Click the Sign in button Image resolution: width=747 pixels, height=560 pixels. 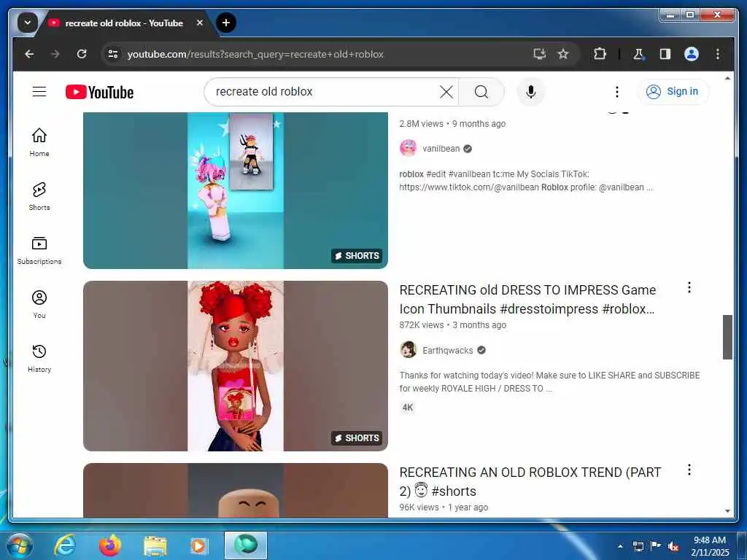(x=673, y=91)
